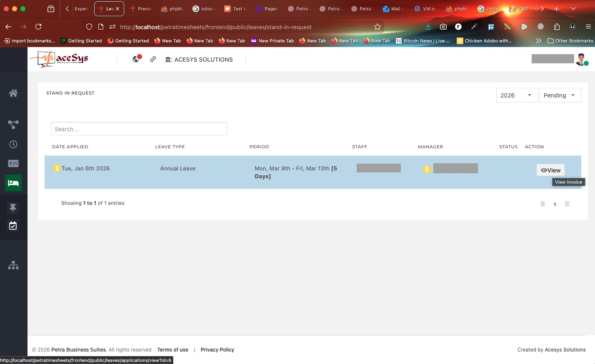Click the project workflow sidebar icon
The width and height of the screenshot is (595, 364).
(13, 125)
